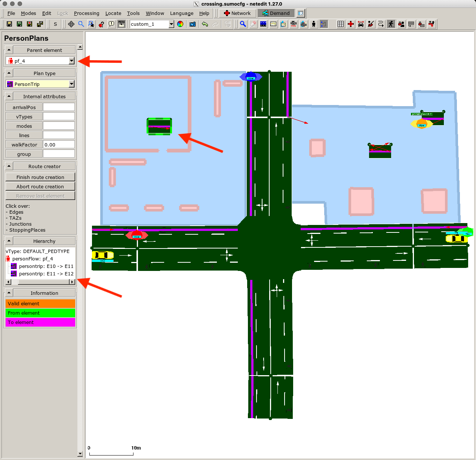Toggle the red cross junction shape option
The width and height of the screenshot is (476, 460).
click(x=351, y=24)
